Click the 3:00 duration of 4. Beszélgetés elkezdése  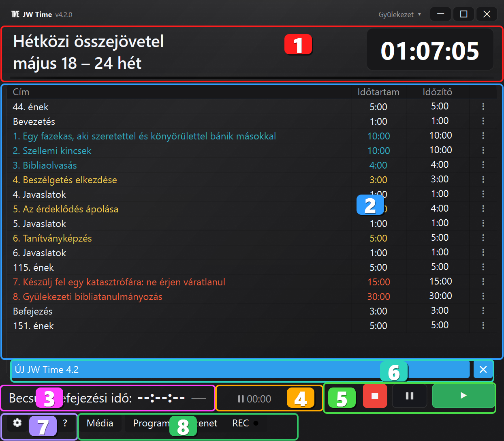pyautogui.click(x=378, y=180)
